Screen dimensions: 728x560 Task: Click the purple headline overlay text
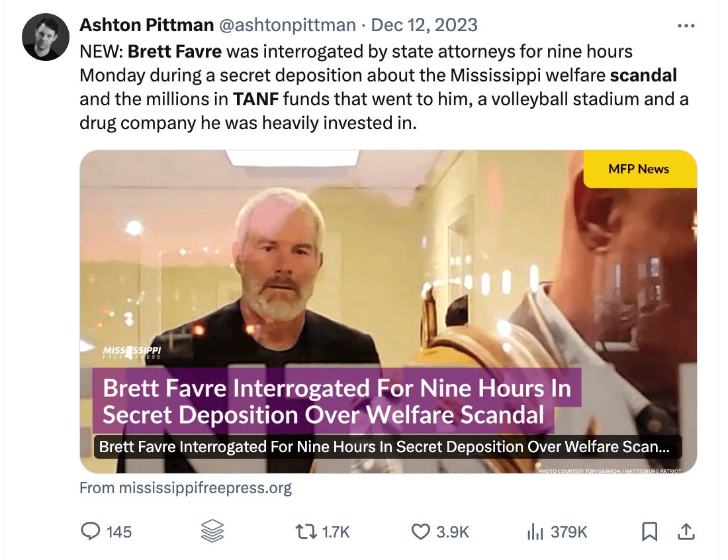pyautogui.click(x=337, y=401)
